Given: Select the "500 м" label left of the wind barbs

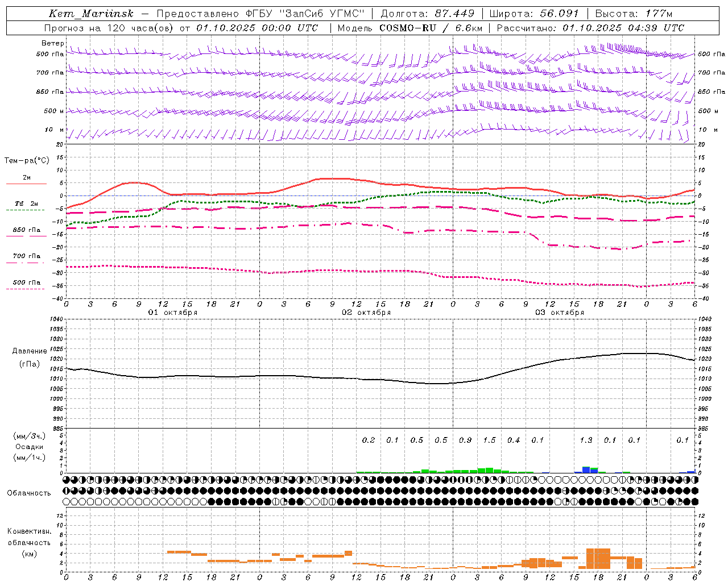Looking at the screenshot, I should tap(54, 111).
